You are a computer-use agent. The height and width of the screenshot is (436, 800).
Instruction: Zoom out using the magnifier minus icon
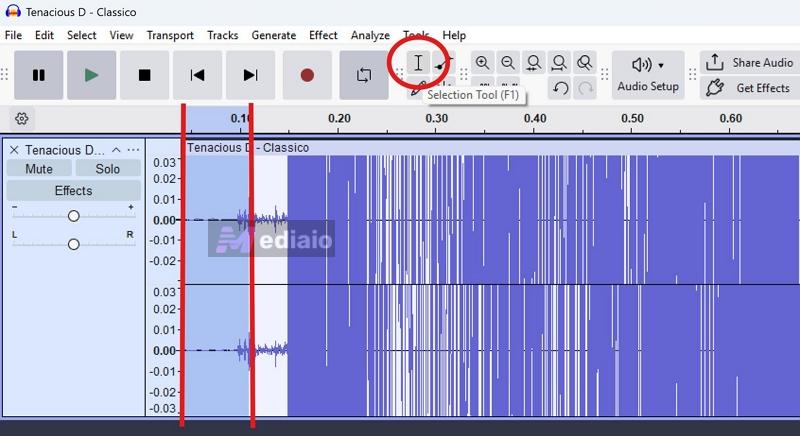[508, 63]
